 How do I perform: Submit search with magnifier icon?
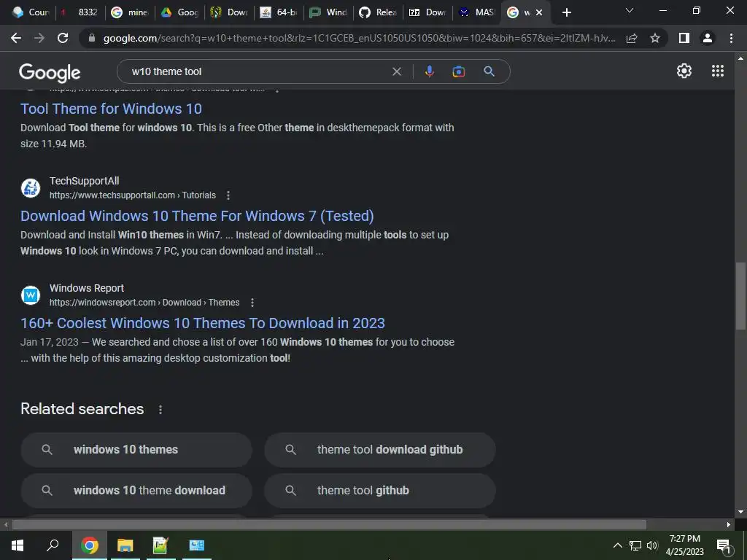[489, 71]
